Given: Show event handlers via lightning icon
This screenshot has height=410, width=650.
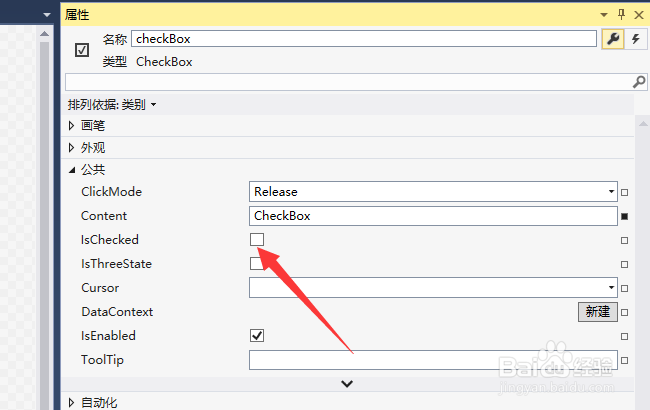Looking at the screenshot, I should click(x=634, y=39).
